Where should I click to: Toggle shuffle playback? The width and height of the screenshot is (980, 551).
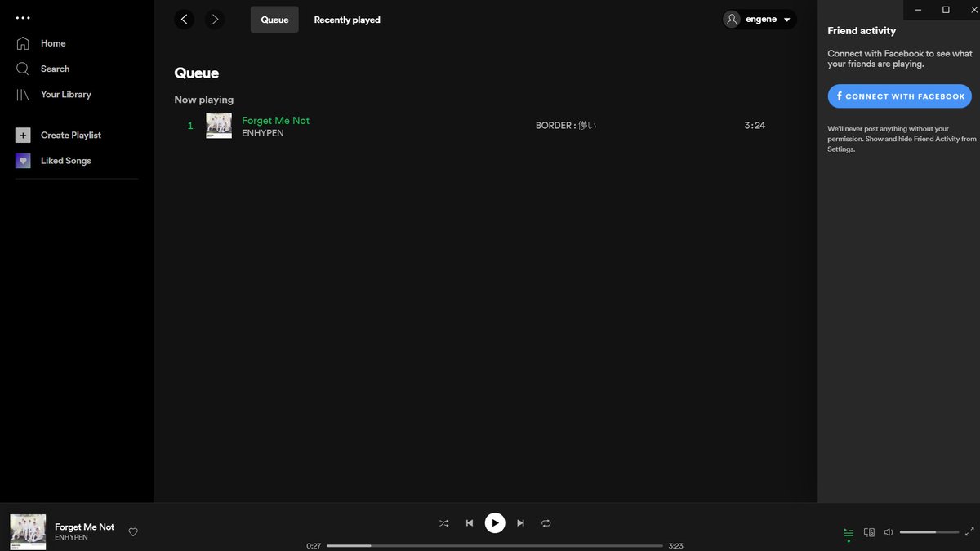click(443, 523)
